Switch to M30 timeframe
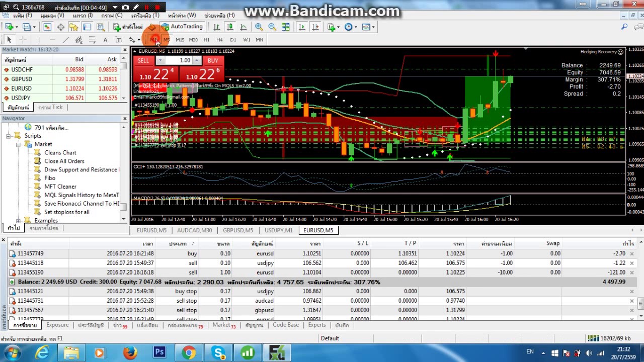 click(193, 40)
